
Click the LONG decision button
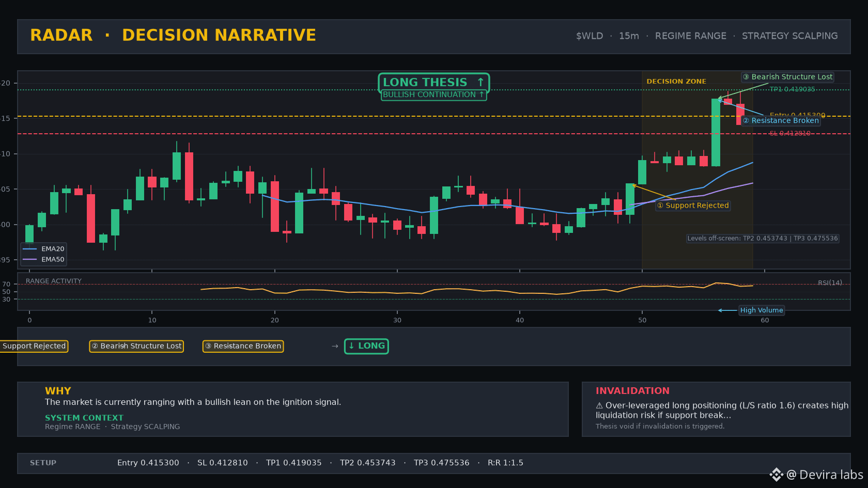pos(366,346)
